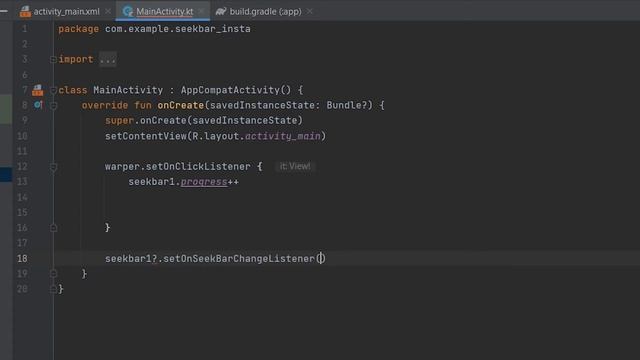Click the package name 'com.example.seekbar_insta'
The height and width of the screenshot is (360, 640).
click(x=178, y=29)
